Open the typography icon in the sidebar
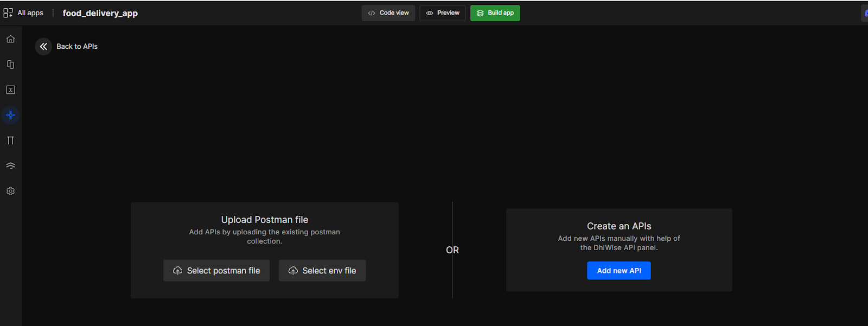The height and width of the screenshot is (326, 868). 10,140
